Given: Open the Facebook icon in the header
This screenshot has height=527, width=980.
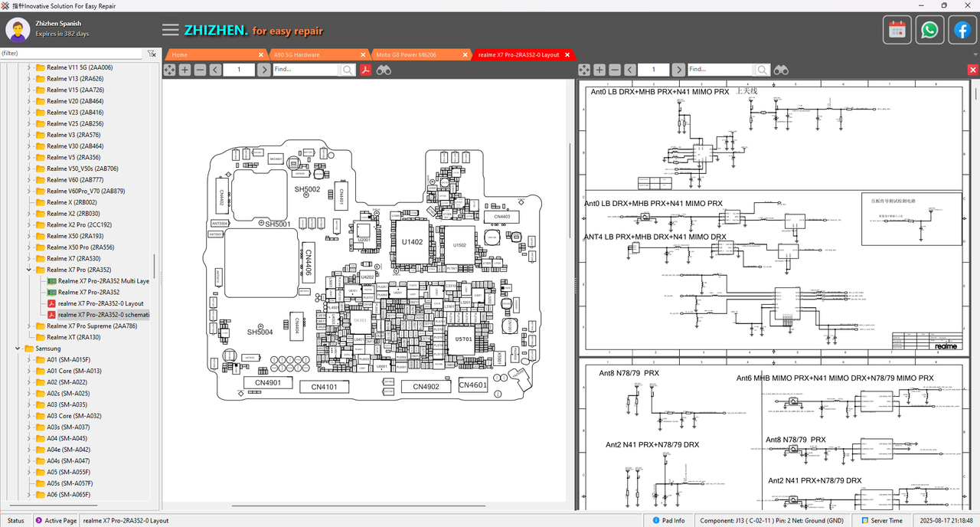Looking at the screenshot, I should tap(962, 30).
